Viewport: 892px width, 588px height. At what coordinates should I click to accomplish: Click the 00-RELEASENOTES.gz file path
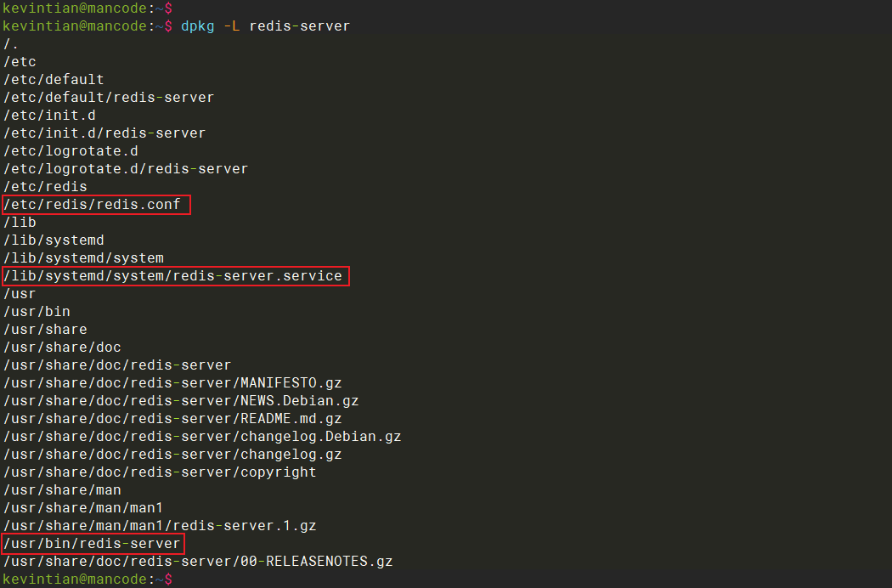tap(198, 562)
